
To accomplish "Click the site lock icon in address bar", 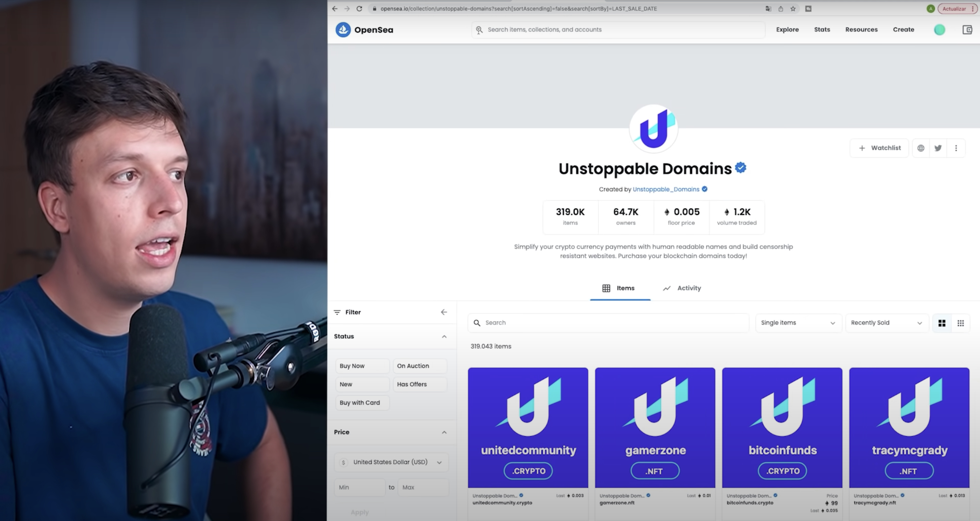I will coord(374,9).
